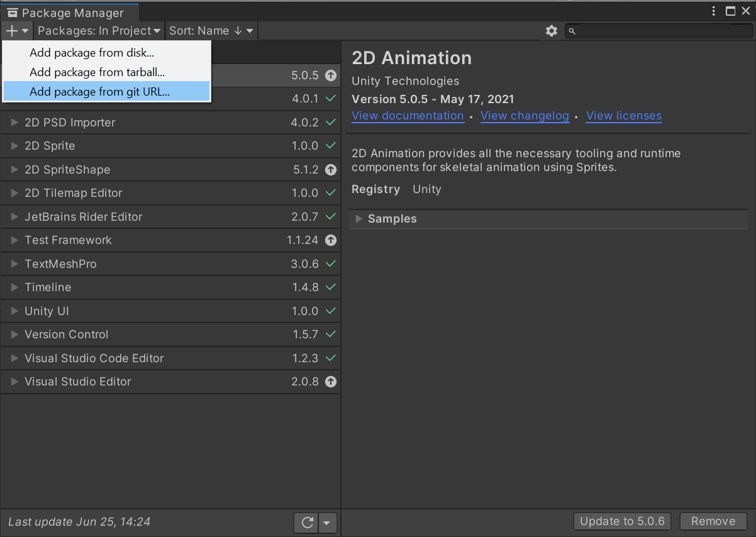Image resolution: width=756 pixels, height=537 pixels.
Task: Open dropdown arrow next to refresh button
Action: coord(327,523)
